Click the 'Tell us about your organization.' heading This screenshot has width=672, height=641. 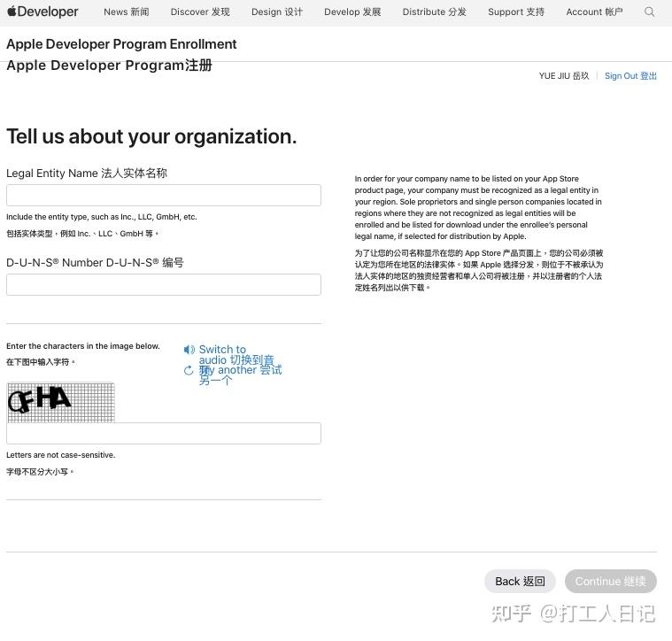click(151, 136)
